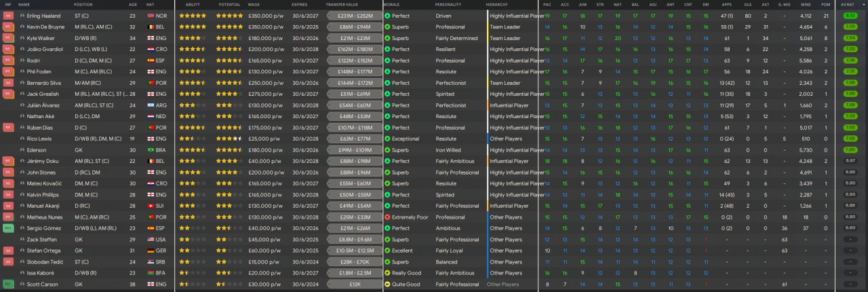The image size is (868, 292).
Task: Click Joško Gvardiol's Int status badge
Action: [x=8, y=49]
